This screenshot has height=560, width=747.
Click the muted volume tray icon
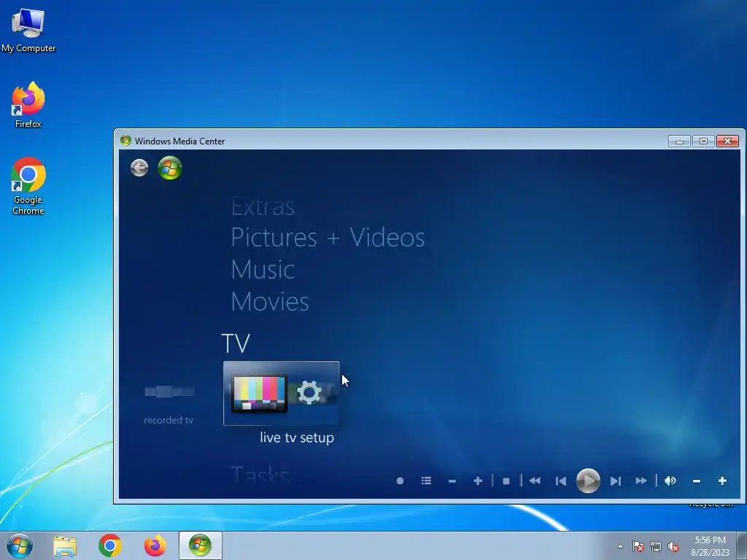(673, 546)
